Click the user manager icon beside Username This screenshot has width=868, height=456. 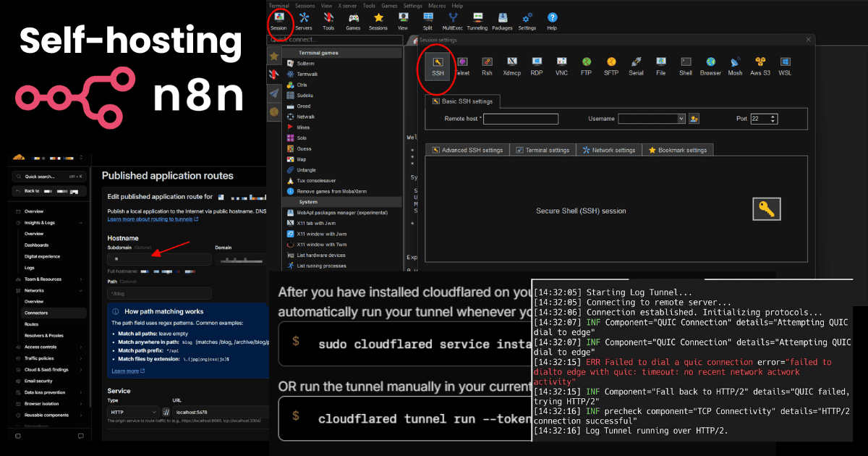click(694, 119)
